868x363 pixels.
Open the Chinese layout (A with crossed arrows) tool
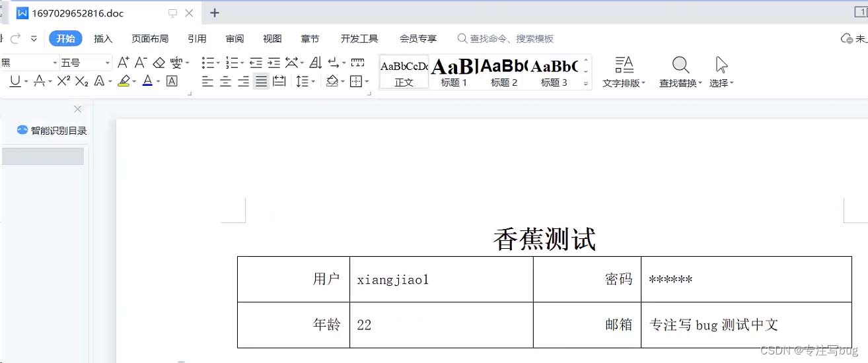pos(291,63)
